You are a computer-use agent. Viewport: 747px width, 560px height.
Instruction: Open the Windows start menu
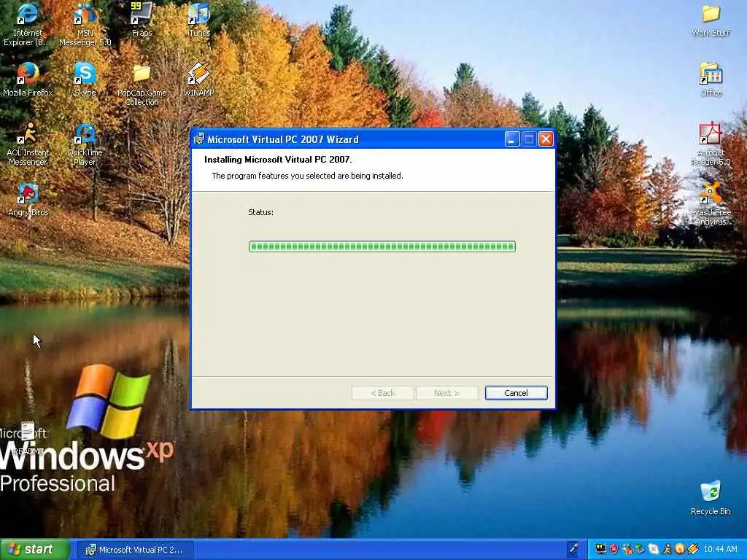[x=34, y=550]
